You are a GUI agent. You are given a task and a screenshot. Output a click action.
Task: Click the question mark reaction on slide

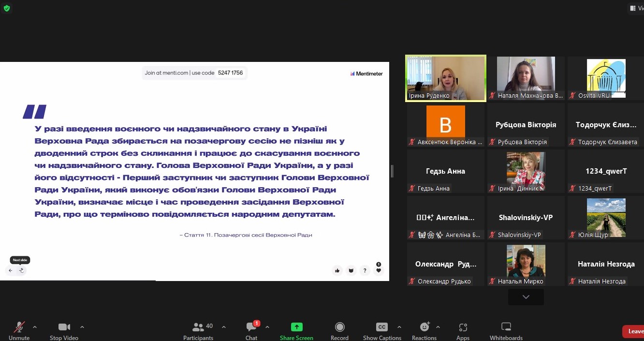click(x=365, y=270)
